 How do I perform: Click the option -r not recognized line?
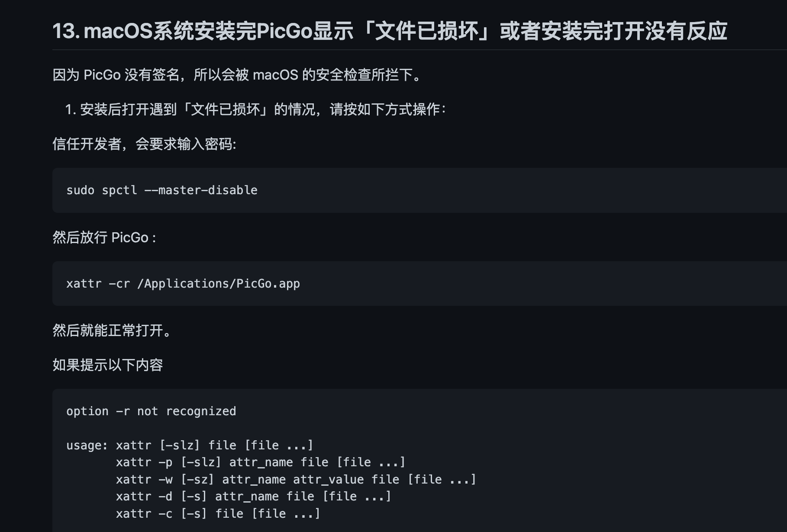[x=151, y=411]
